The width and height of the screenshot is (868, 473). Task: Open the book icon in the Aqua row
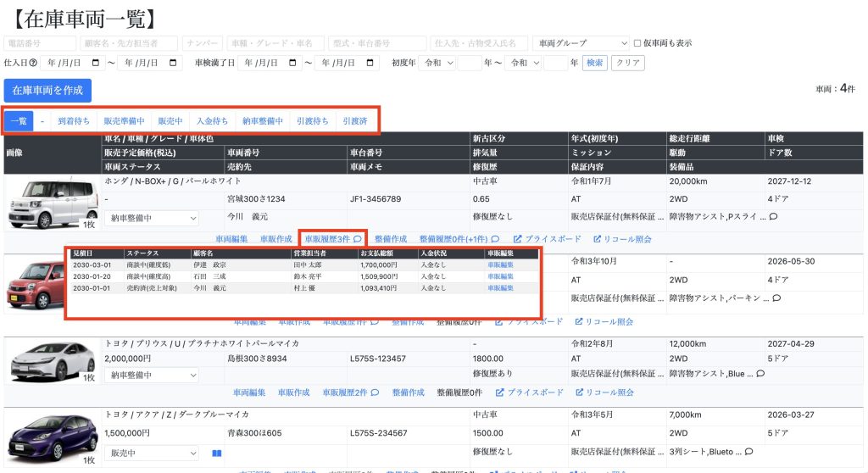(216, 453)
